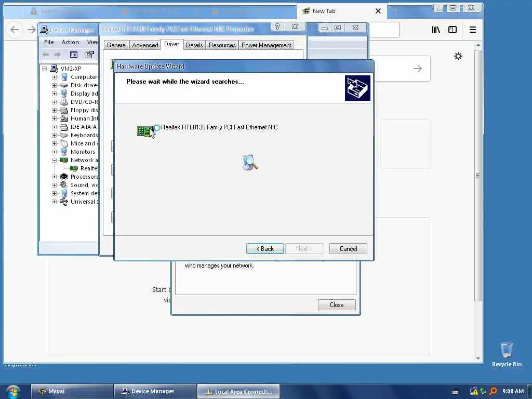Click the System devices icon
Viewport: 532px width, 399px height.
coord(64,193)
